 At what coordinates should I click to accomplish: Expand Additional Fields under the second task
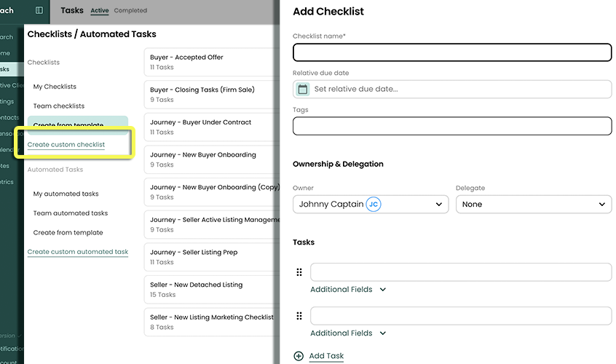click(x=348, y=333)
